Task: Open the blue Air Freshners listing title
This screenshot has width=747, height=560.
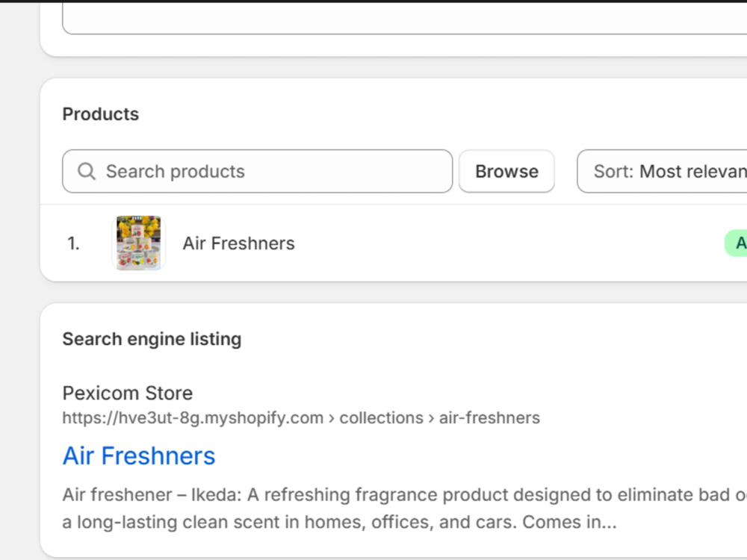Action: pos(139,455)
